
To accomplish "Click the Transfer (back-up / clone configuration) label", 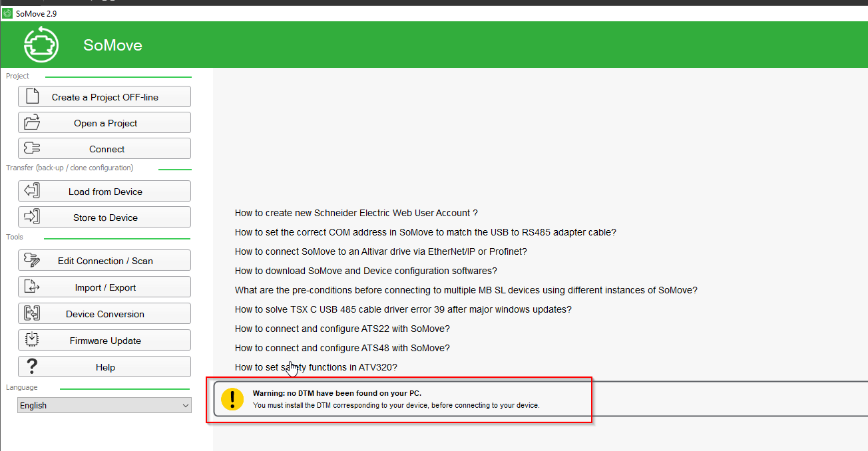I will [70, 168].
